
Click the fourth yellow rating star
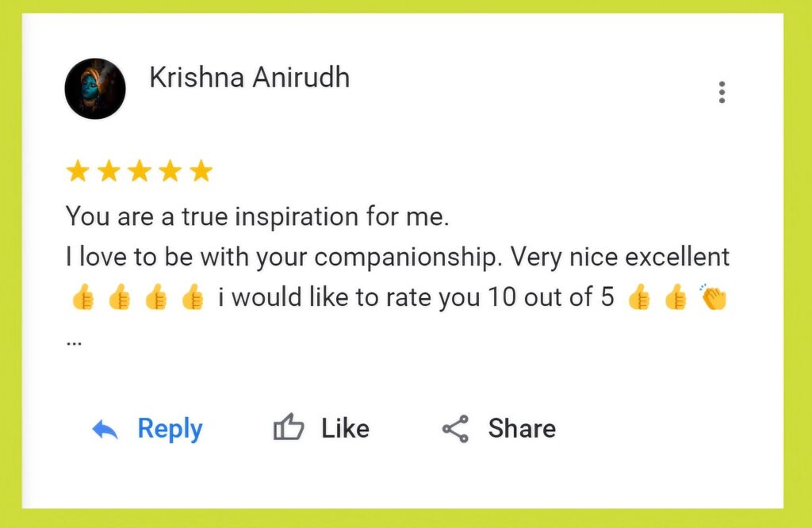(x=170, y=170)
